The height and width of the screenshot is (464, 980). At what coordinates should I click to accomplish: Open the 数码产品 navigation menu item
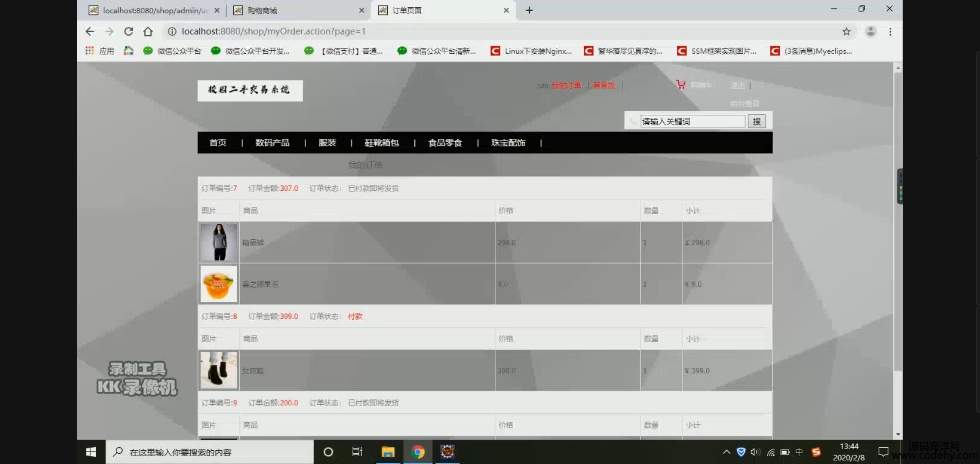coord(272,143)
